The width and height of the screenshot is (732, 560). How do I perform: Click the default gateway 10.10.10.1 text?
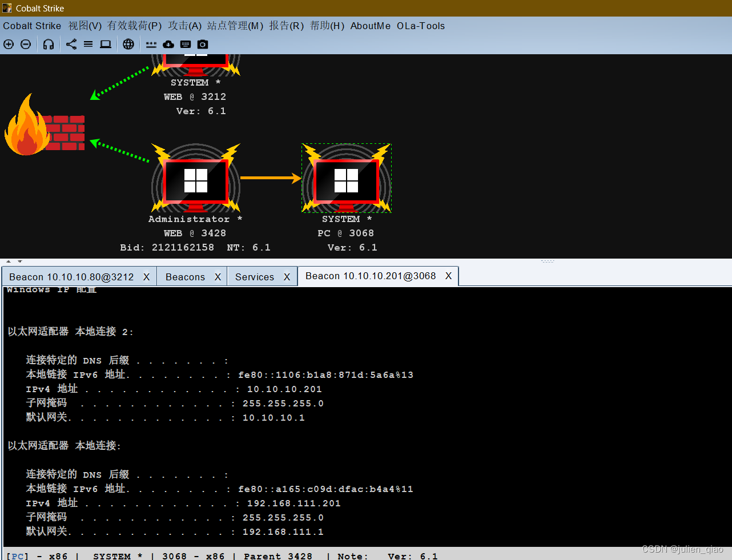274,418
